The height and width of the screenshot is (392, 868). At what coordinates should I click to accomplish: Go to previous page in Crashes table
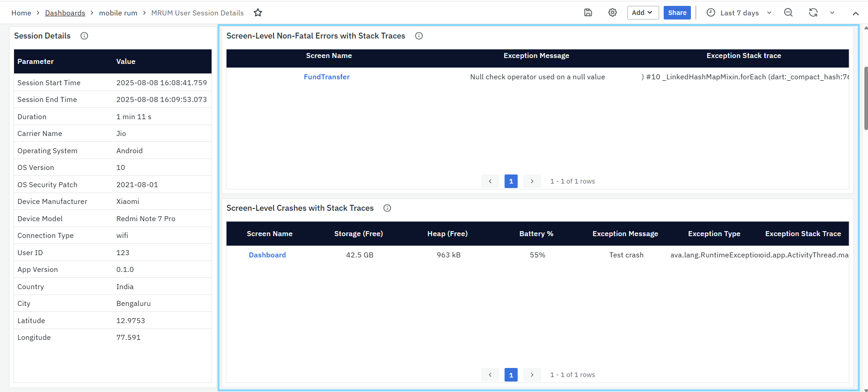pyautogui.click(x=490, y=375)
